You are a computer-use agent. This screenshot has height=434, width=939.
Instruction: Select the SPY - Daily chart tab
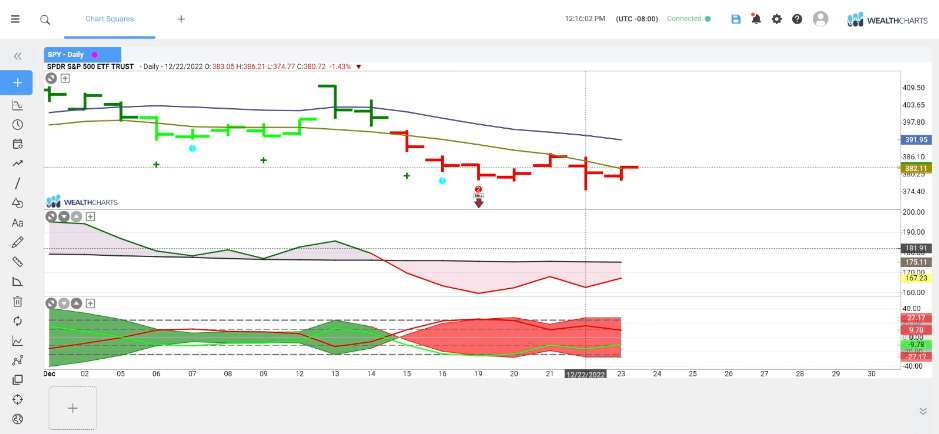tap(83, 54)
